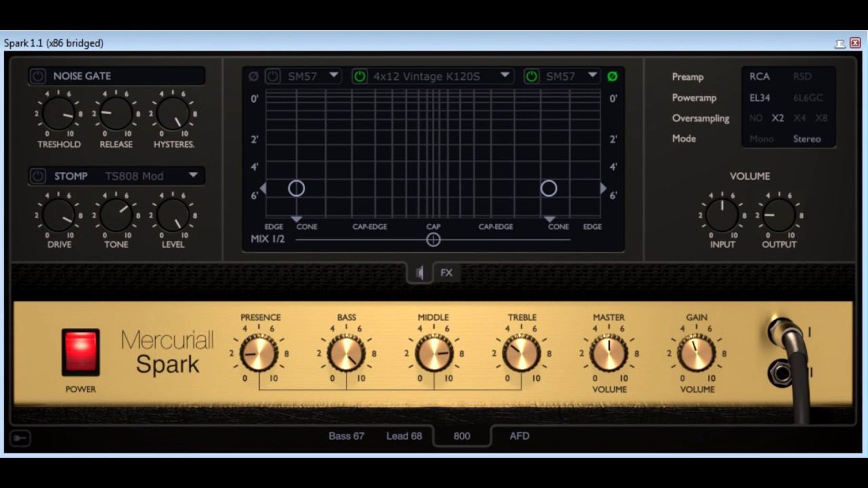The image size is (868, 488).
Task: Select RCA preamp option
Action: click(759, 77)
